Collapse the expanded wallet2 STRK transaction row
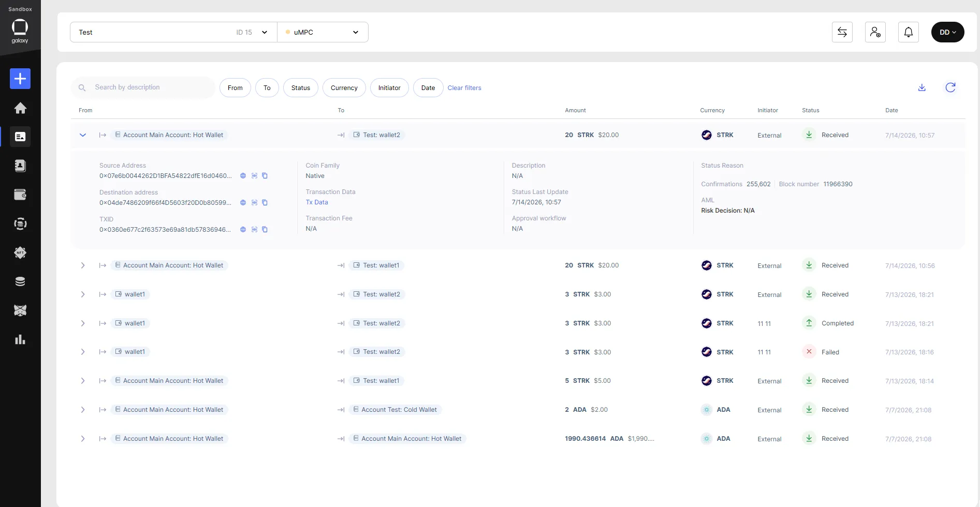 83,135
